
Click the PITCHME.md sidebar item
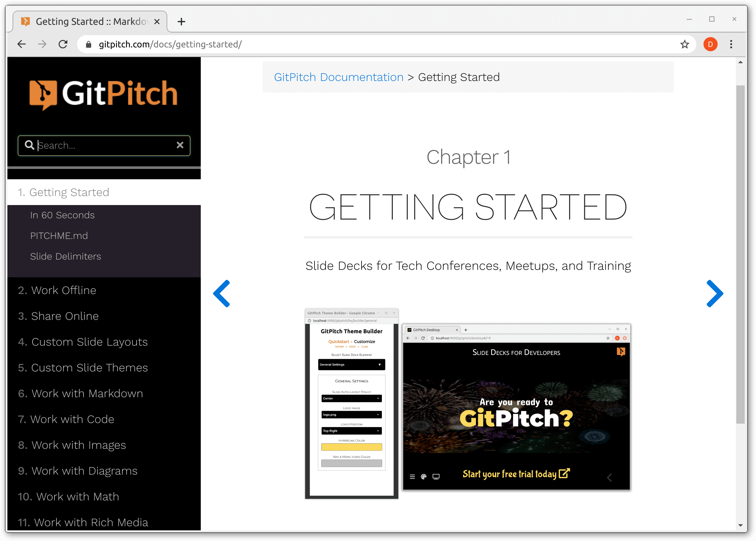59,236
